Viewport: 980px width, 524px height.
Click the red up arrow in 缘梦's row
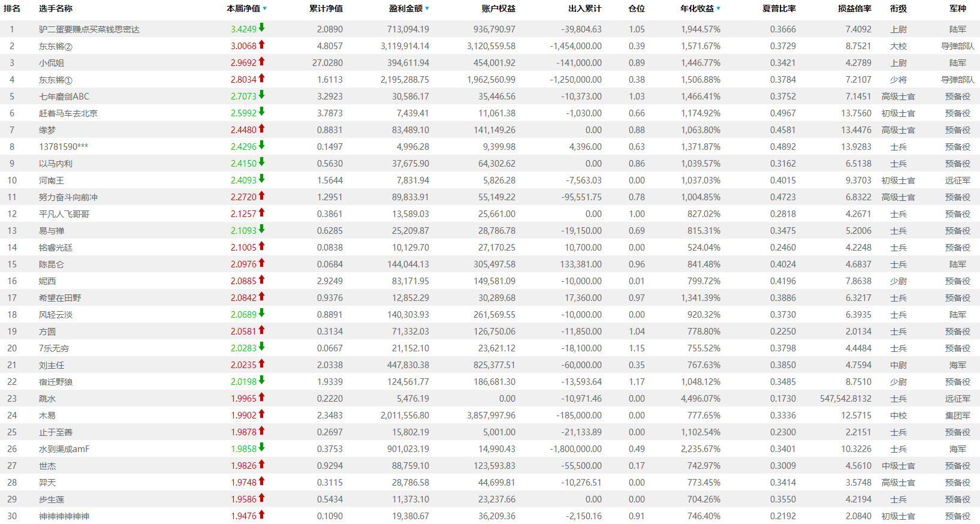(262, 128)
